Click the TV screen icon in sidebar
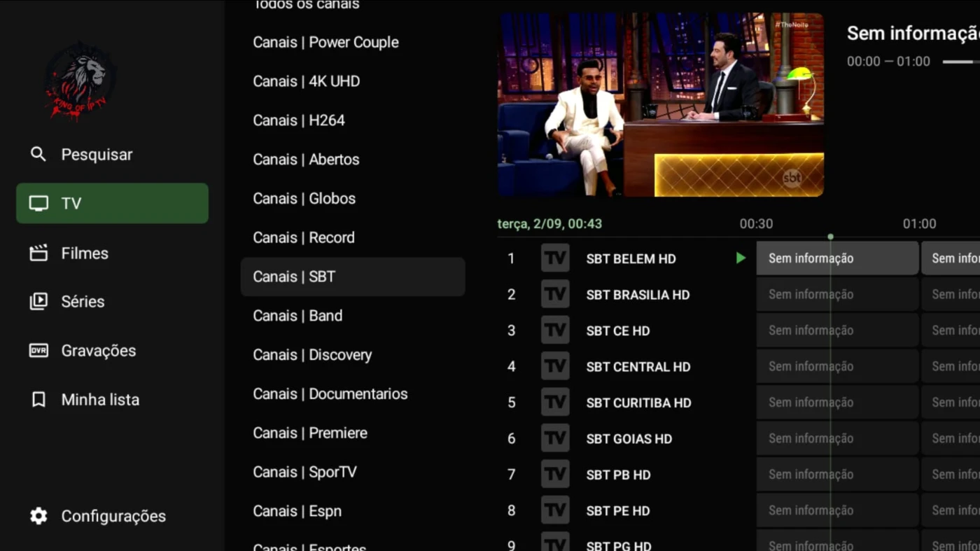Image resolution: width=980 pixels, height=551 pixels. [x=38, y=204]
